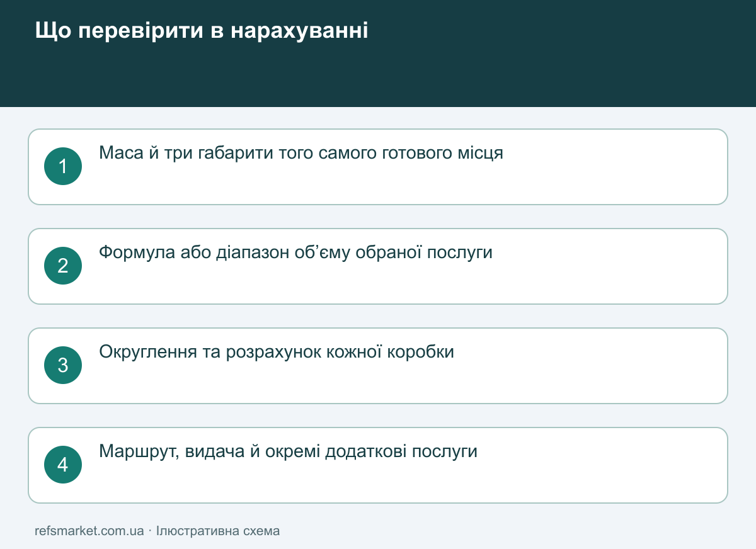
Task: Select text 'Формула або діапазон об'єму обраної послуги'
Action: [x=296, y=252]
